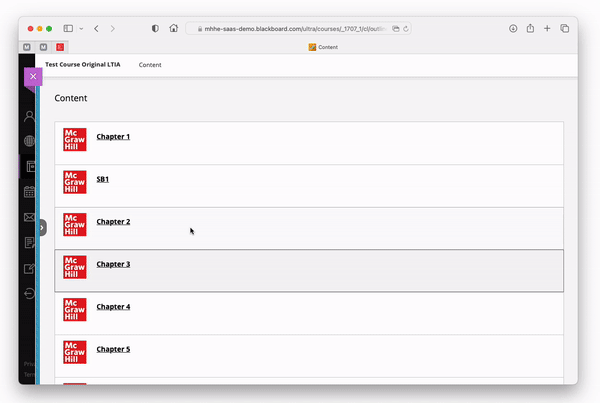Open the profile icon in Blackboard sidebar
Image resolution: width=600 pixels, height=403 pixels.
pyautogui.click(x=30, y=116)
